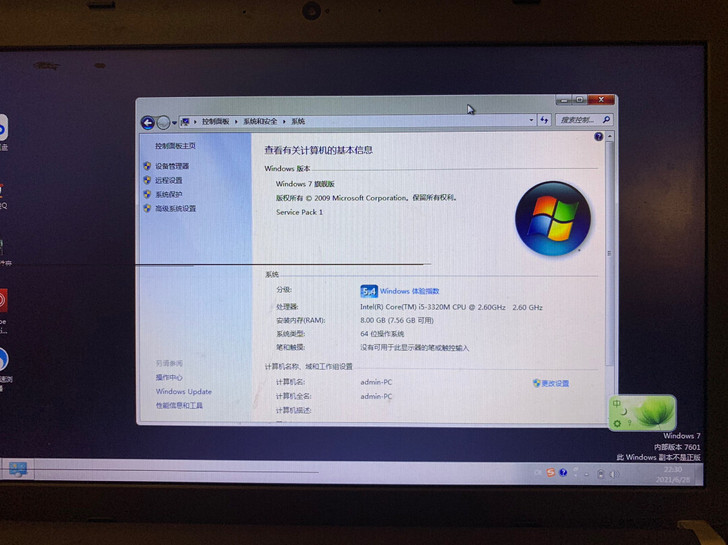Select 控制面板 in the breadcrumb path
This screenshot has width=728, height=545.
tap(215, 122)
